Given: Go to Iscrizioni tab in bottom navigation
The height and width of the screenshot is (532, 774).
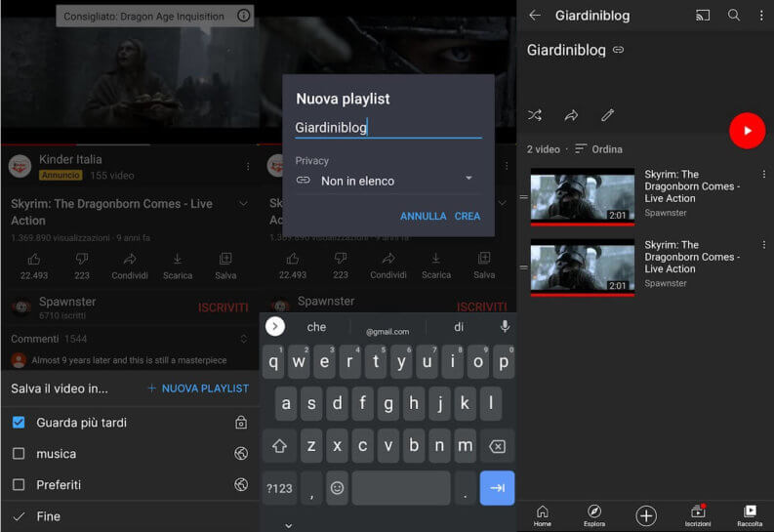Looking at the screenshot, I should tap(698, 515).
